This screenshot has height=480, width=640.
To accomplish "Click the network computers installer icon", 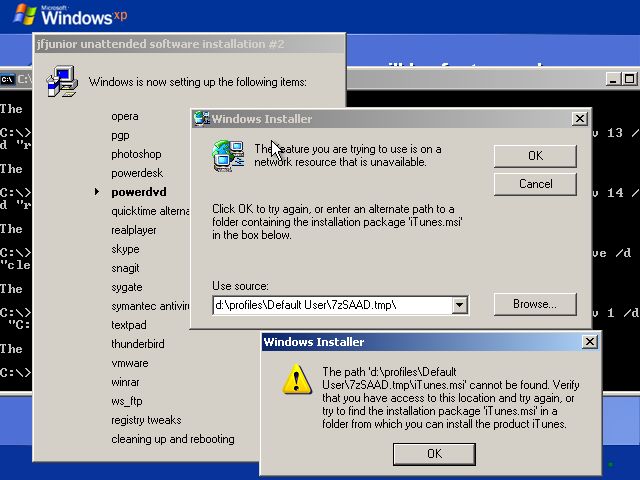I will point(229,156).
